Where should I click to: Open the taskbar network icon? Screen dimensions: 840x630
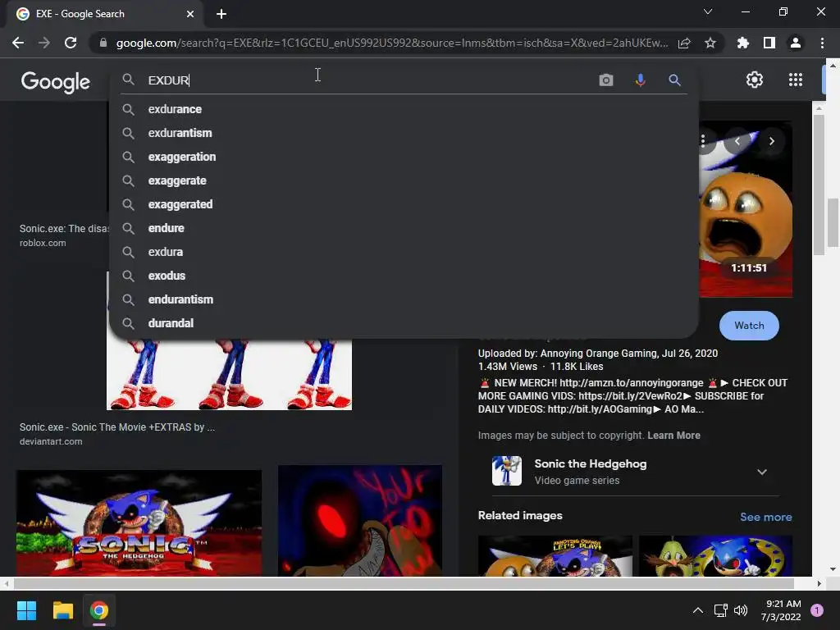click(x=720, y=610)
